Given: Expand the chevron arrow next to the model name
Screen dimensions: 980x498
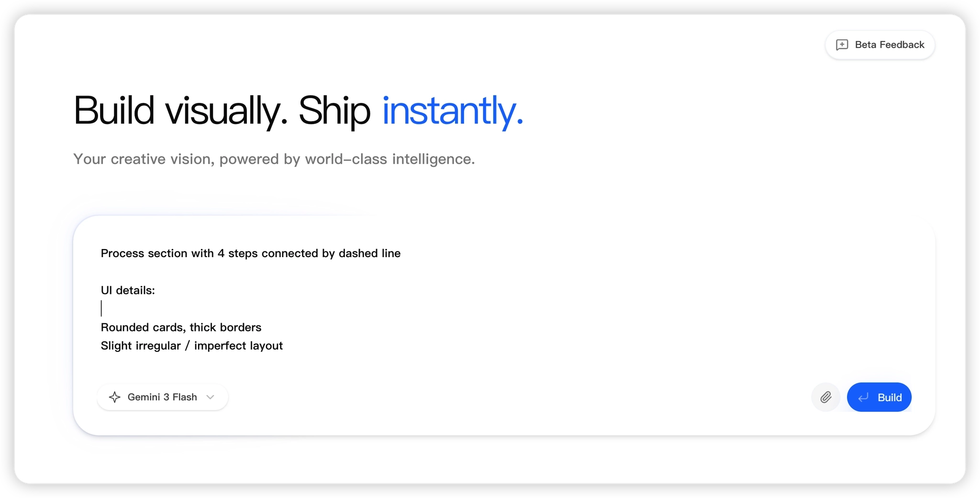Looking at the screenshot, I should click(x=210, y=397).
